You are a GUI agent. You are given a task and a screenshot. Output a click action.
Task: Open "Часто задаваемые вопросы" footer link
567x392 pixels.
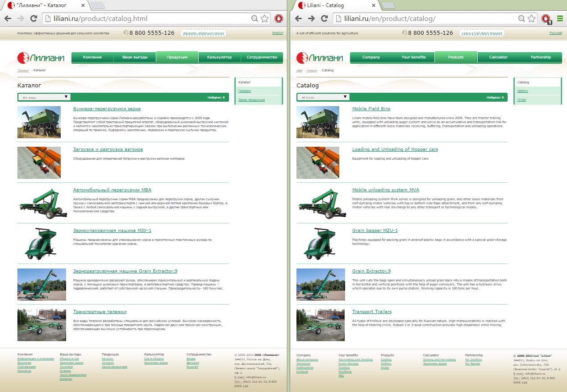click(x=73, y=376)
